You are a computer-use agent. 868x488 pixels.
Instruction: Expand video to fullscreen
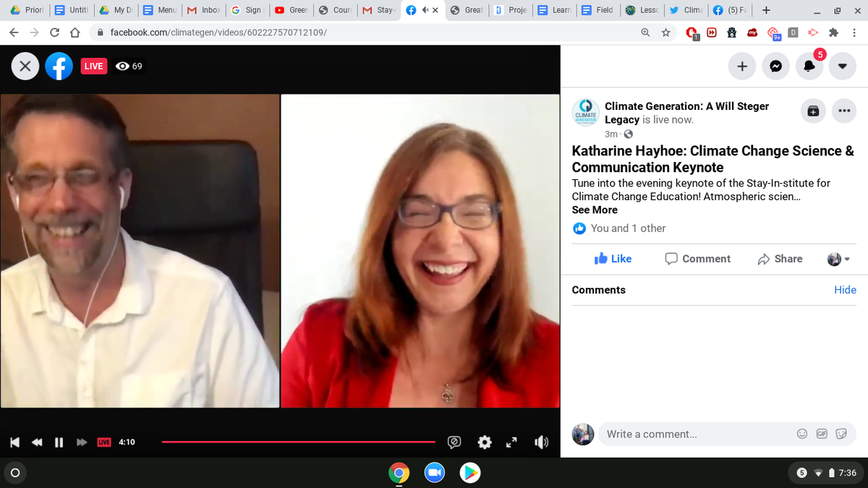(x=512, y=442)
